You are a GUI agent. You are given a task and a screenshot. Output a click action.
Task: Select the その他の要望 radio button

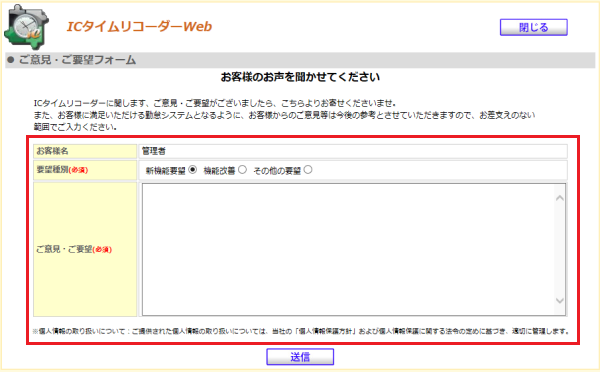coord(308,170)
